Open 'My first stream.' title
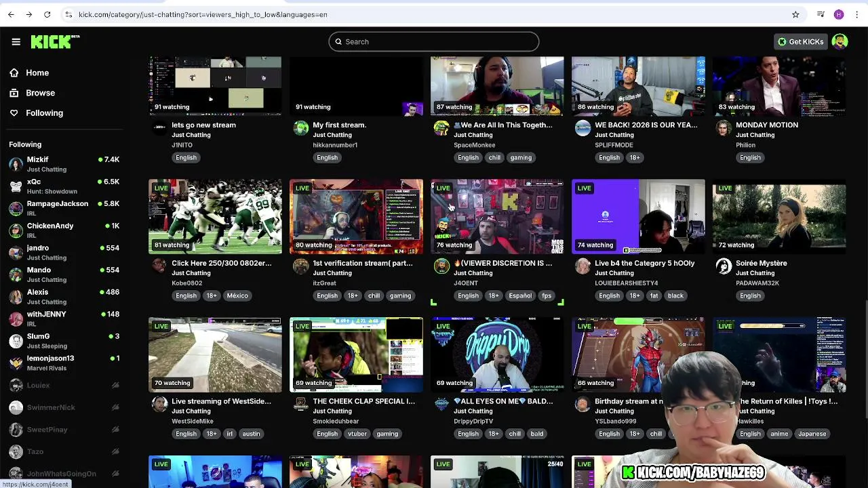868x488 pixels. pos(339,125)
